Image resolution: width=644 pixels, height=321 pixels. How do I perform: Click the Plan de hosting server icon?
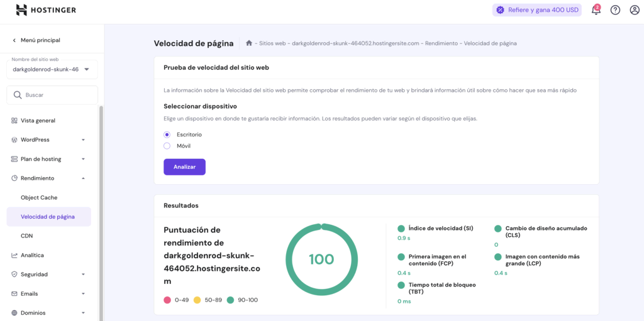pyautogui.click(x=14, y=160)
